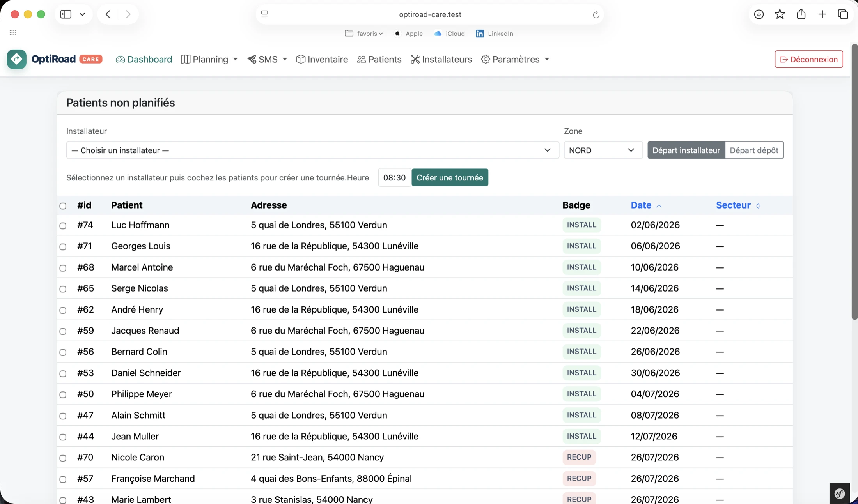Open the Safari share icon

pyautogui.click(x=801, y=14)
